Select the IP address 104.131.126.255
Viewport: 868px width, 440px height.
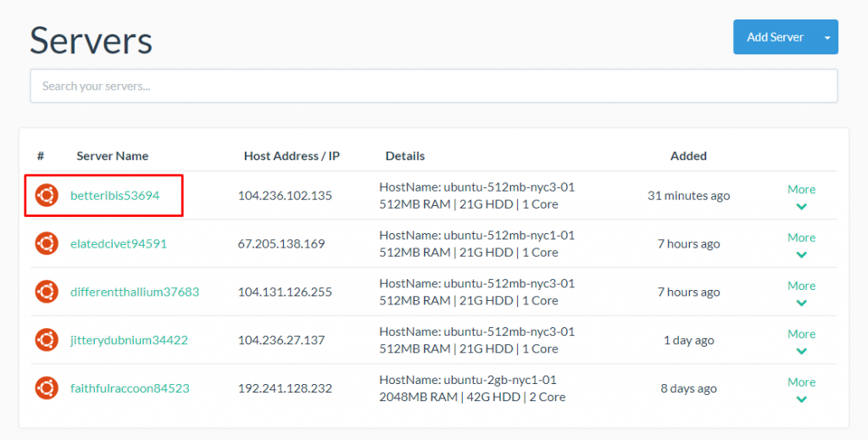tap(285, 292)
